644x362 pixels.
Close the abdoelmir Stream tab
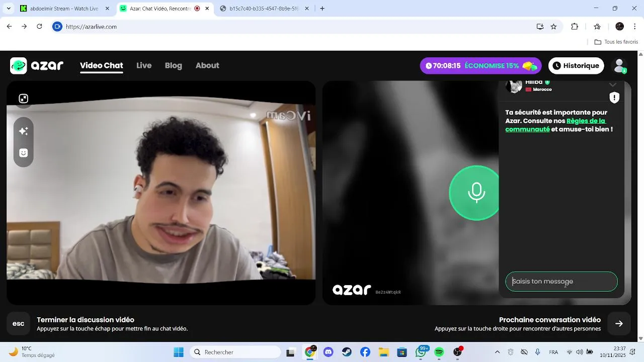pyautogui.click(x=107, y=9)
